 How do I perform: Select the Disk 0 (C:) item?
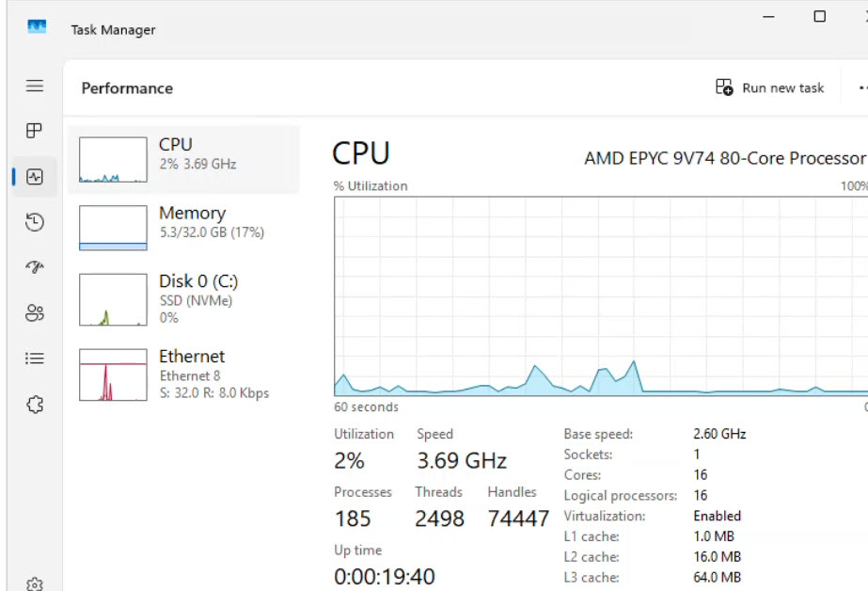pyautogui.click(x=184, y=297)
